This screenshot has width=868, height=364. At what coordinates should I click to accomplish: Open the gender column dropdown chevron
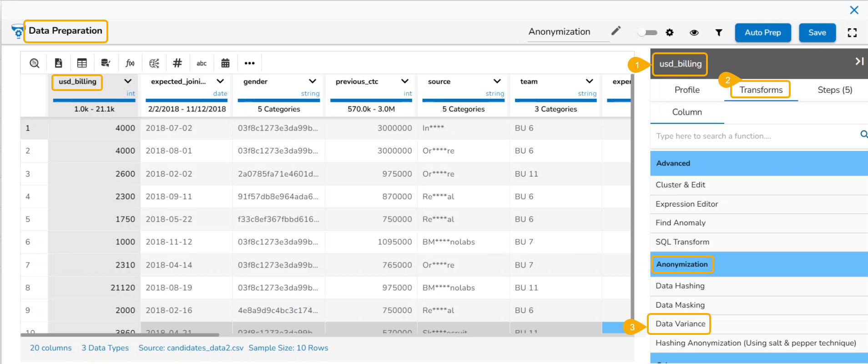tap(313, 81)
